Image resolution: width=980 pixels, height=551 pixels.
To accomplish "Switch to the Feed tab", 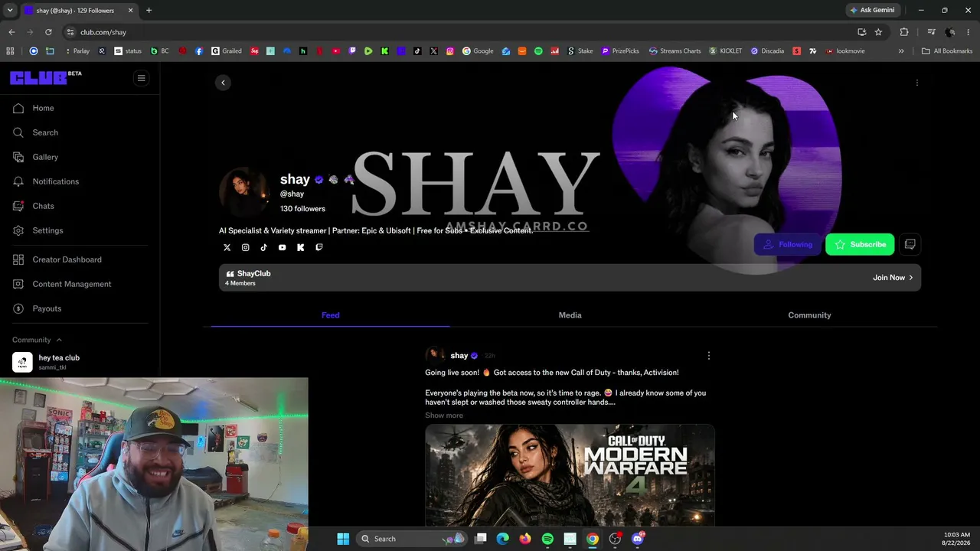I will click(x=331, y=315).
